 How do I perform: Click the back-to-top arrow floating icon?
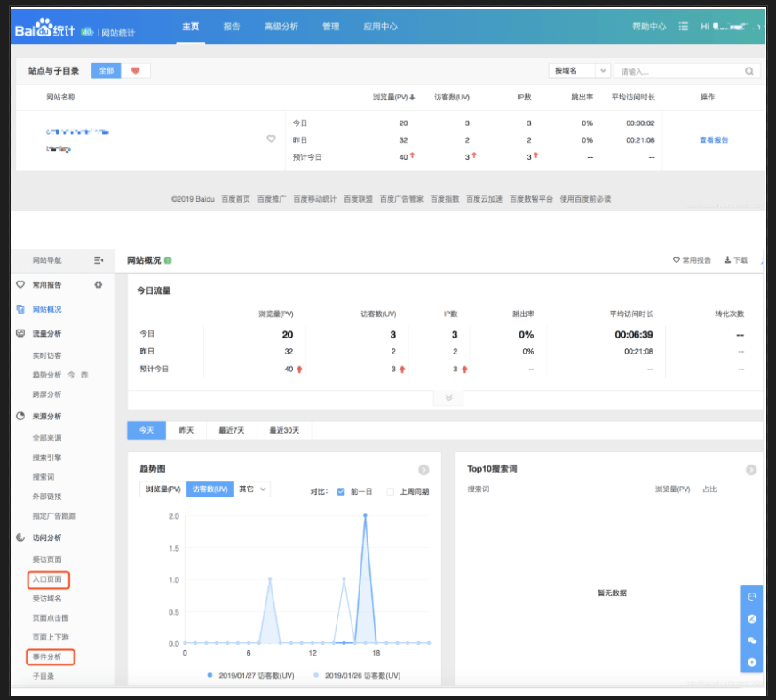click(x=752, y=663)
